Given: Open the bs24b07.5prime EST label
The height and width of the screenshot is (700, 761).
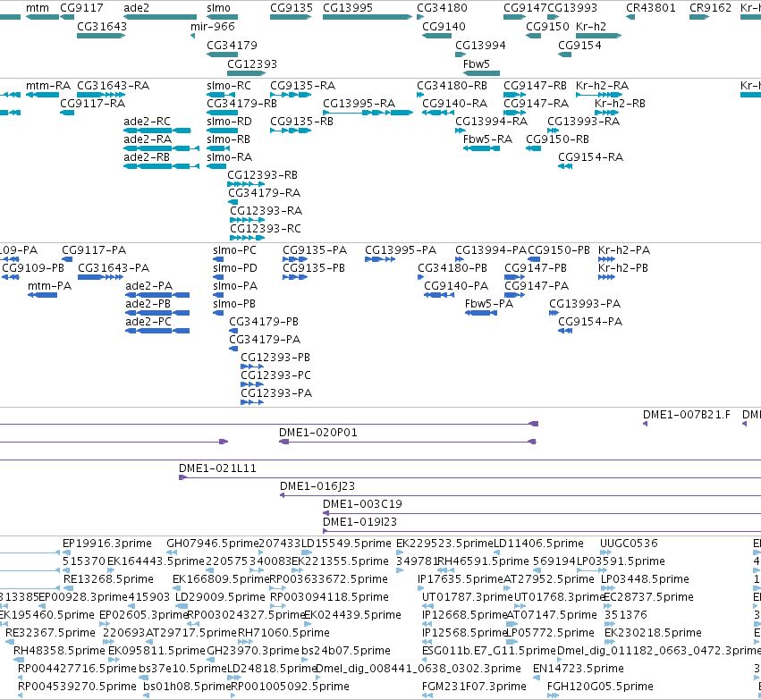Looking at the screenshot, I should point(345,651).
